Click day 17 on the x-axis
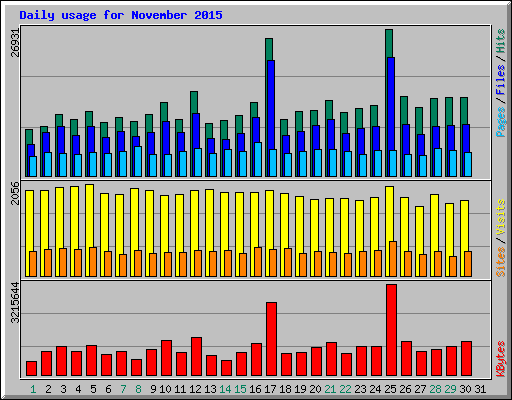Image resolution: width=512 pixels, height=400 pixels. coord(270,389)
